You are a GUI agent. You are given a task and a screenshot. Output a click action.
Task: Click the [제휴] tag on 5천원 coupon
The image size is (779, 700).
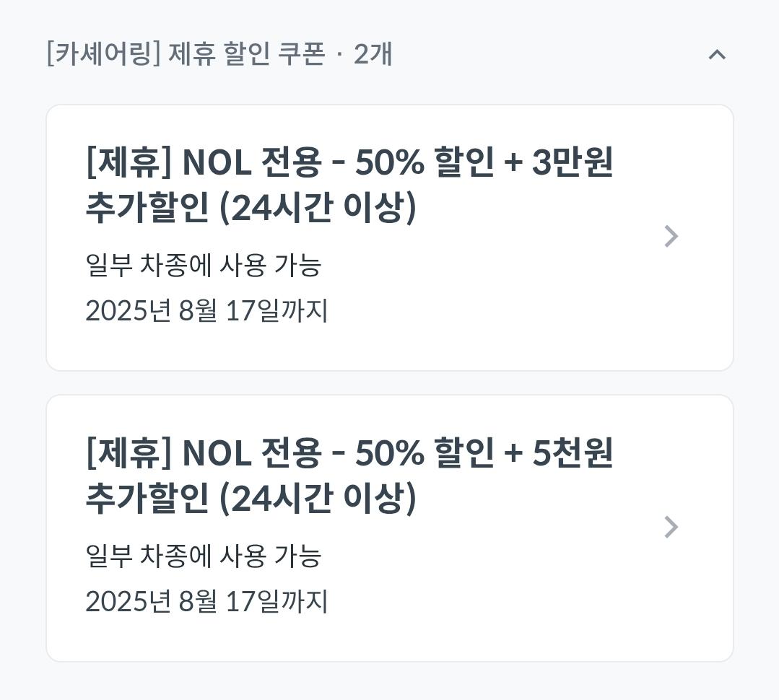(x=129, y=452)
